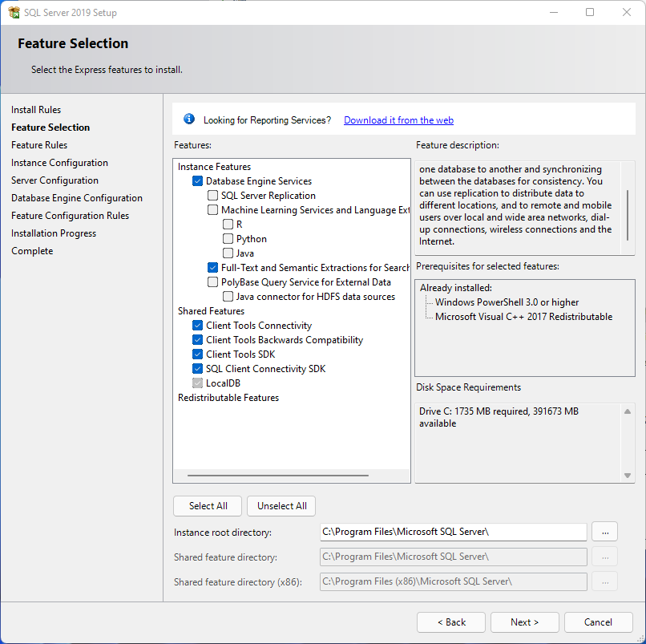Cancel the SQL Server setup

click(x=598, y=622)
